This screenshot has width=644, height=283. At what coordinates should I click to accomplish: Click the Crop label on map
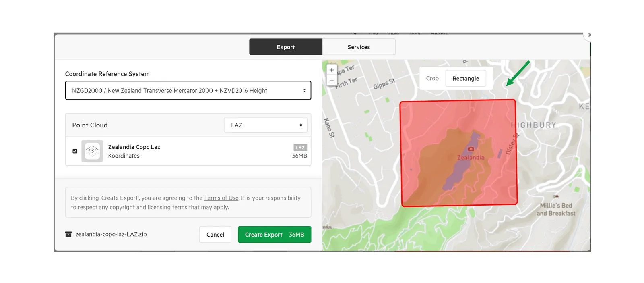click(432, 78)
